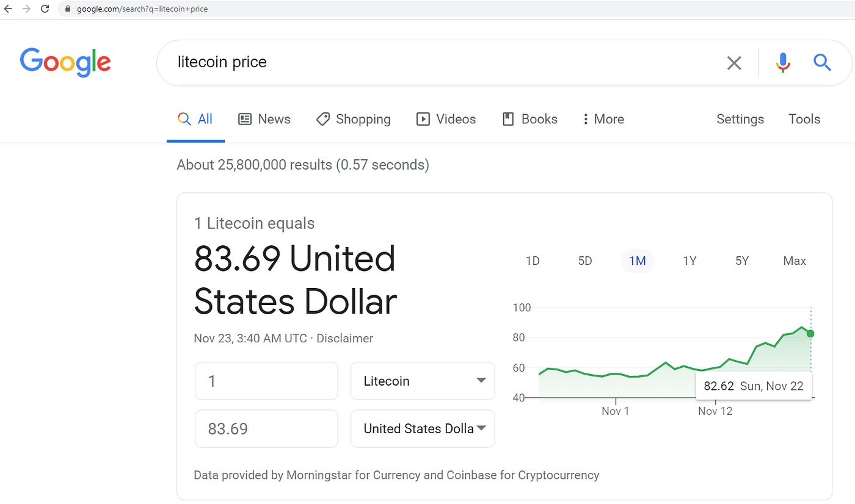This screenshot has width=855, height=504.
Task: Select the 1Y chart range
Action: [689, 261]
